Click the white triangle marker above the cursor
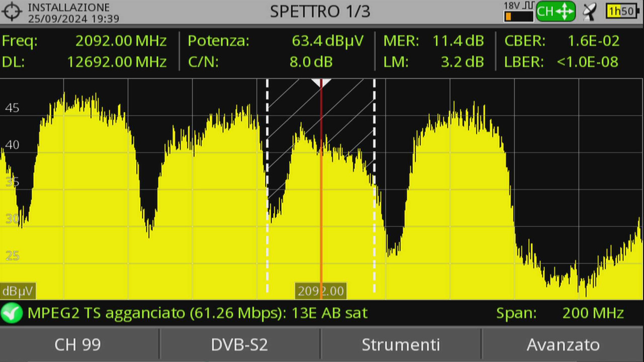Image resolution: width=644 pixels, height=362 pixels. pyautogui.click(x=321, y=82)
